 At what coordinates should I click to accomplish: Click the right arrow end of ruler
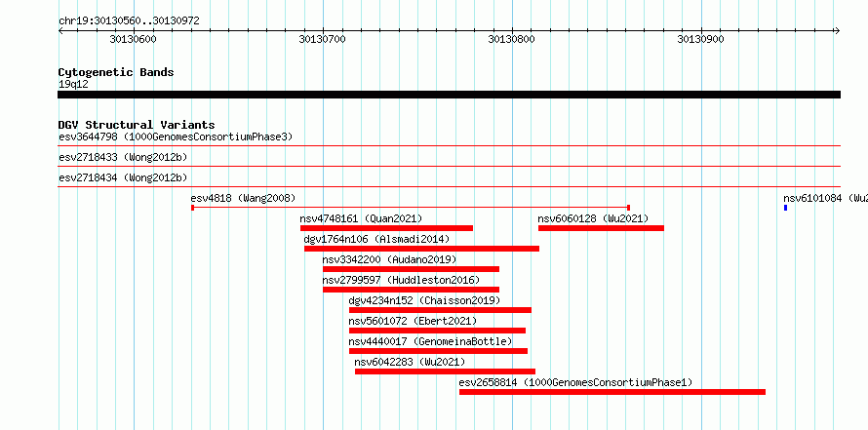[838, 30]
